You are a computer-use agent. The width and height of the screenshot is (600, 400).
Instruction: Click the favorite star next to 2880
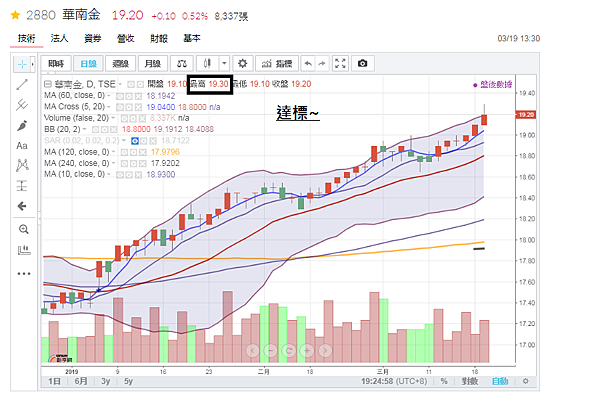(x=15, y=15)
